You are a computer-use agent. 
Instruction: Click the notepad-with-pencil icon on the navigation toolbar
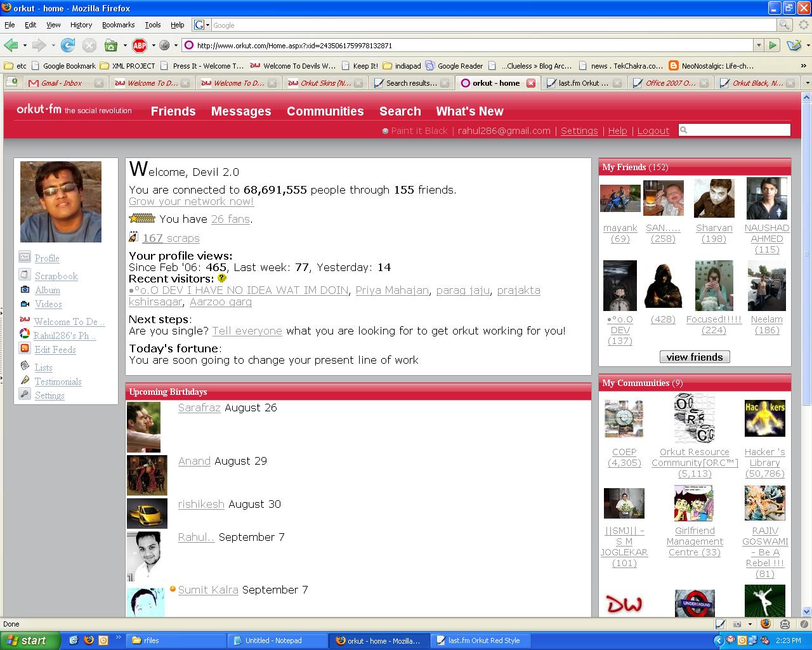793,45
